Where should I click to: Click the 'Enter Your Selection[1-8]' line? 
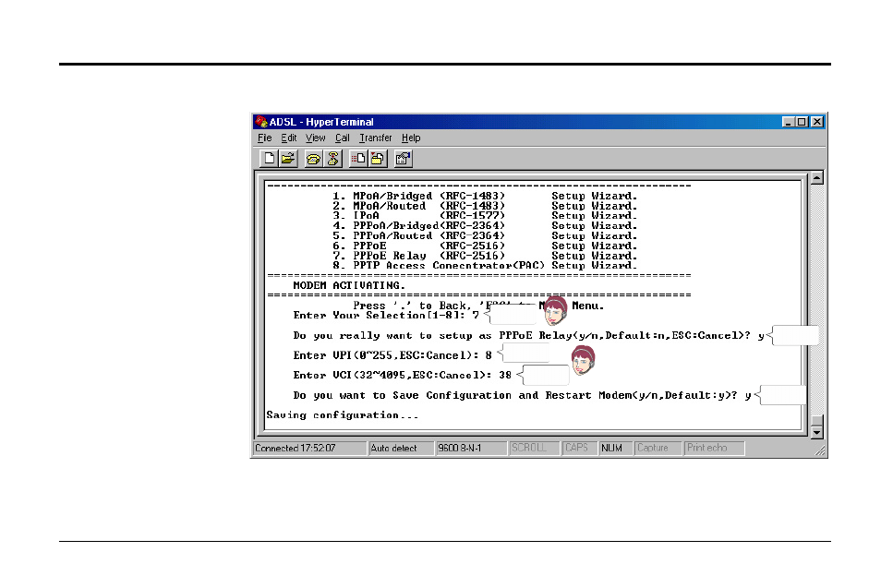coord(386,316)
